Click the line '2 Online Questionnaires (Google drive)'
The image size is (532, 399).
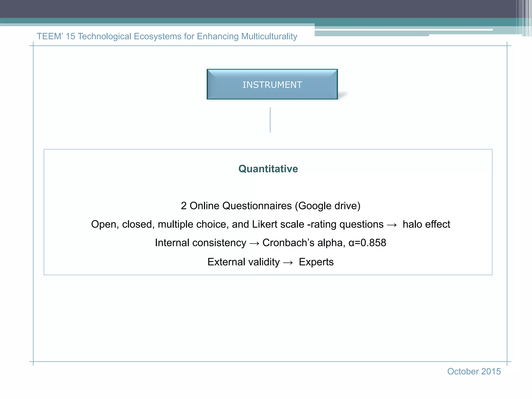pyautogui.click(x=271, y=206)
